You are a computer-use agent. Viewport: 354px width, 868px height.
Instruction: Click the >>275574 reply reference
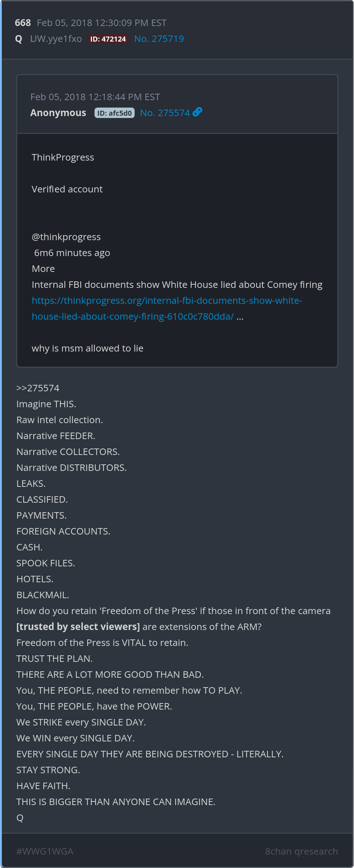[x=38, y=388]
